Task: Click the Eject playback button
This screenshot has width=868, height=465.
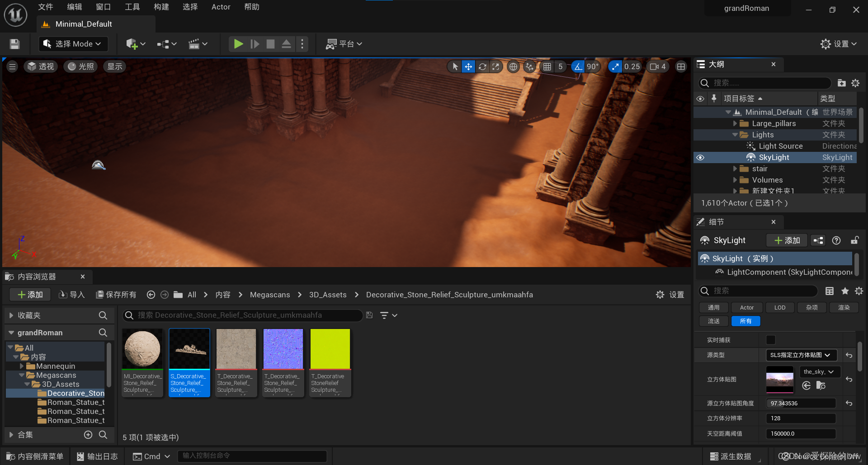Action: click(286, 44)
